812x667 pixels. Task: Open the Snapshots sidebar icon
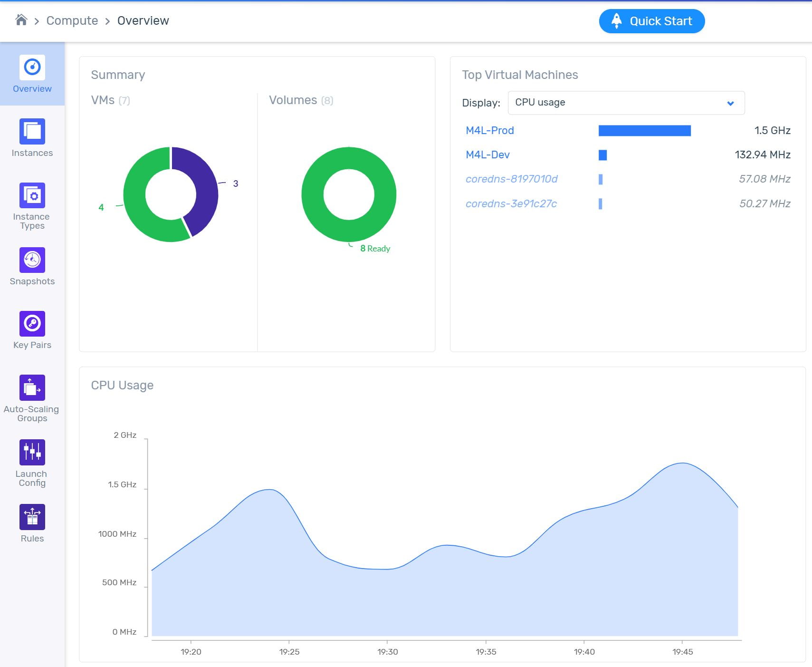32,260
